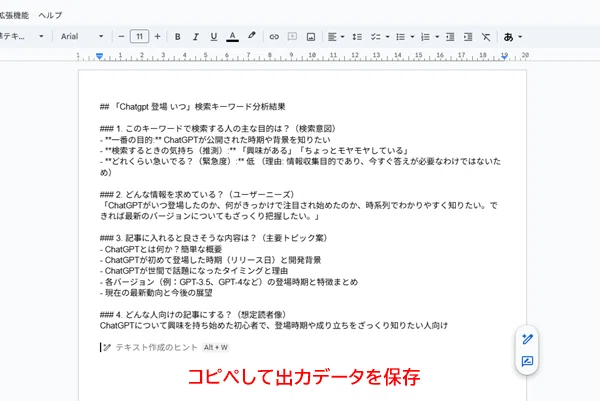Click the bulleted list icon
The width and height of the screenshot is (600, 401).
coord(401,37)
